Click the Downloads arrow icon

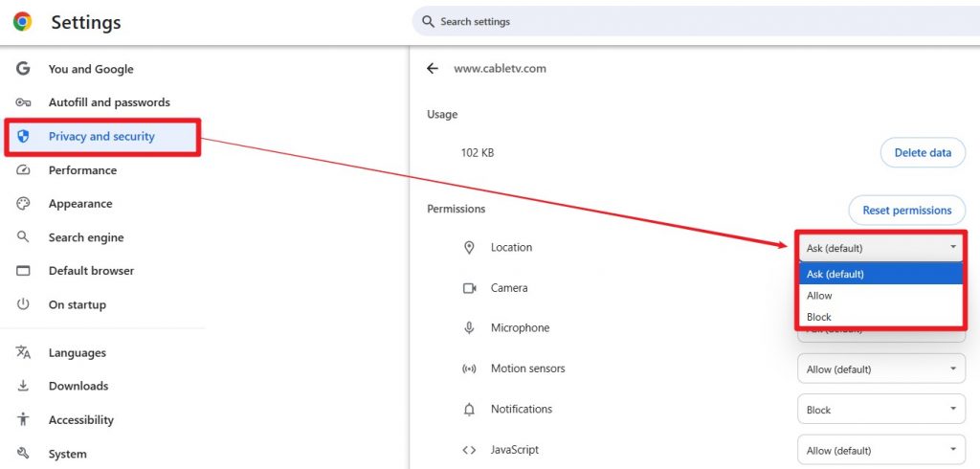click(x=23, y=386)
